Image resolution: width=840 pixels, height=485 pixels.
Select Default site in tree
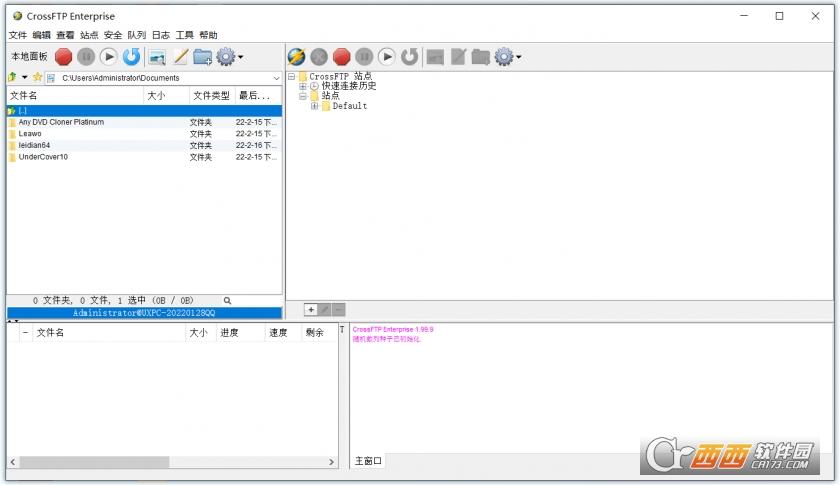point(349,106)
